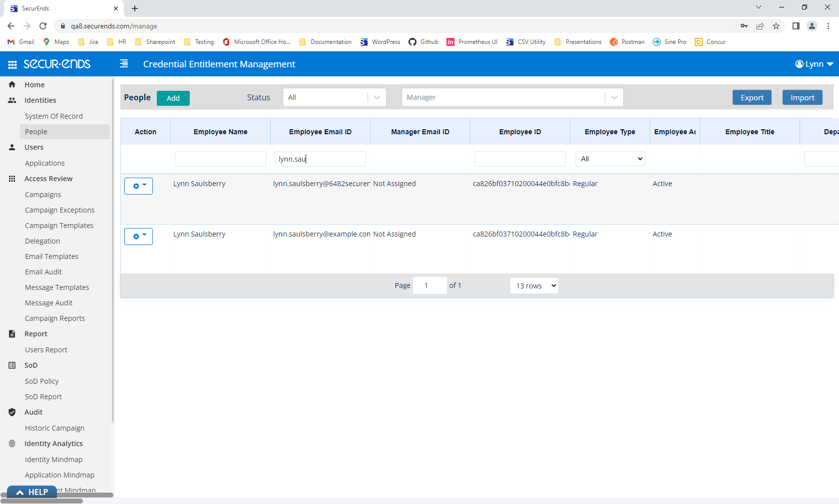
Task: Select the Home icon in the sidebar
Action: click(11, 84)
